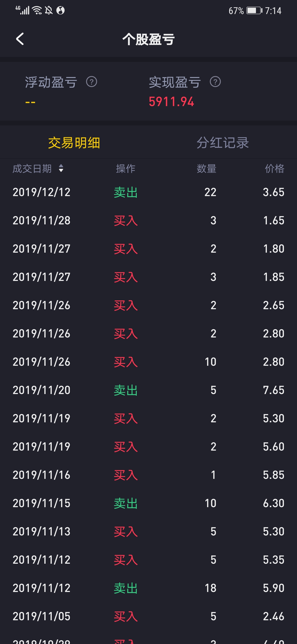
Task: Tap the muted bell status icon
Action: click(49, 11)
